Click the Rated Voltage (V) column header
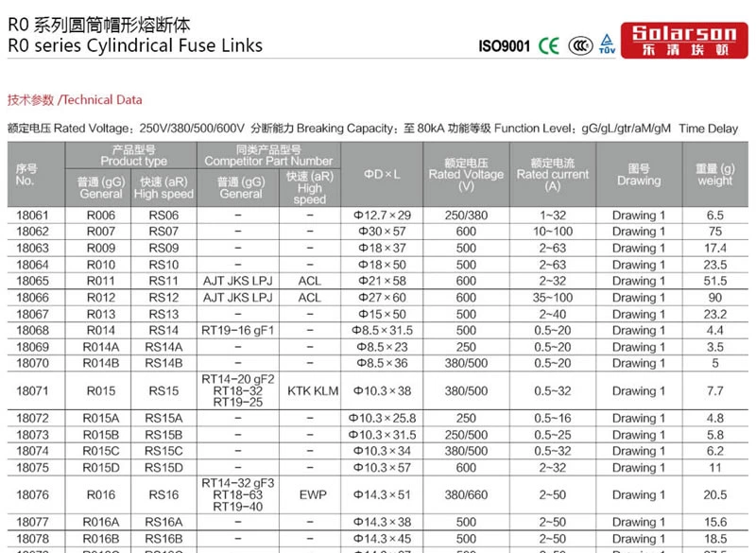The image size is (756, 553). coord(466,174)
